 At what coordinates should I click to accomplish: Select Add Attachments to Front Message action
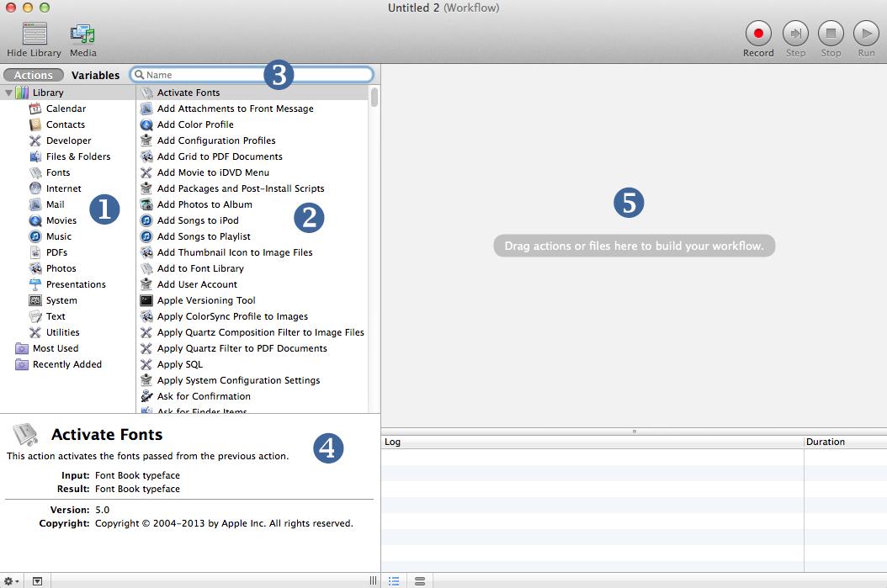[252, 109]
